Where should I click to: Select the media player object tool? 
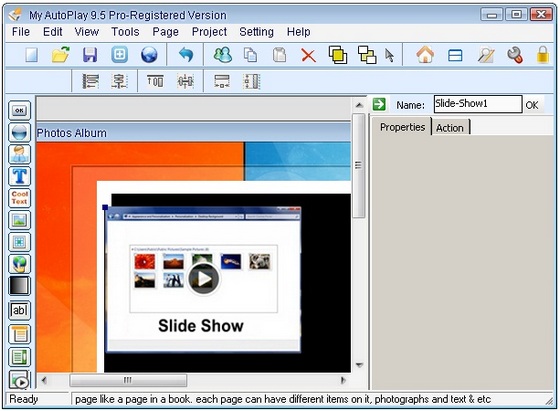point(20,380)
